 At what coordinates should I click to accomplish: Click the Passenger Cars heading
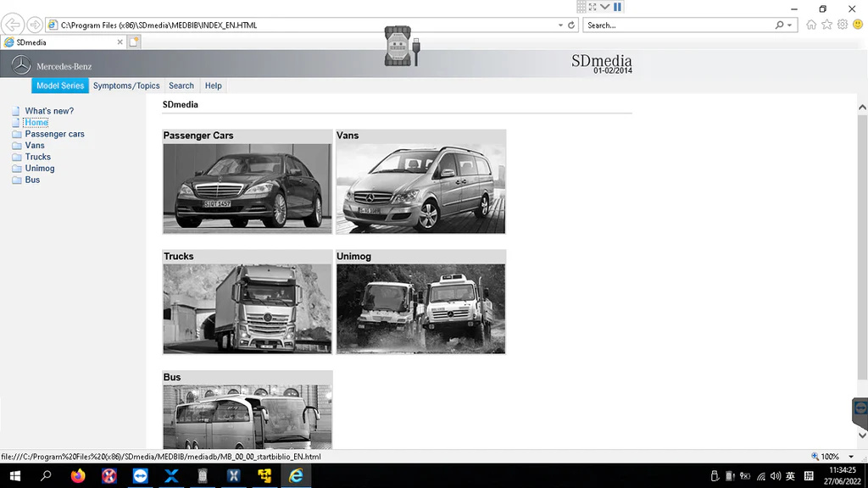[198, 136]
